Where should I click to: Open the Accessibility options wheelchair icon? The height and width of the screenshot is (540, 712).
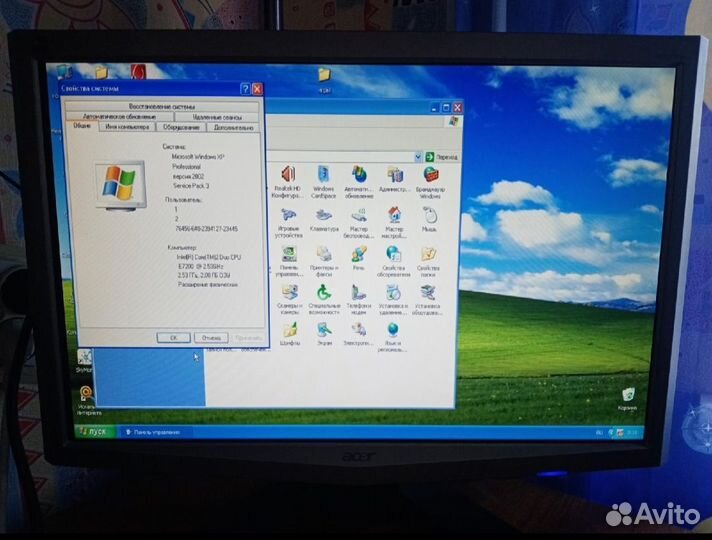pyautogui.click(x=324, y=293)
